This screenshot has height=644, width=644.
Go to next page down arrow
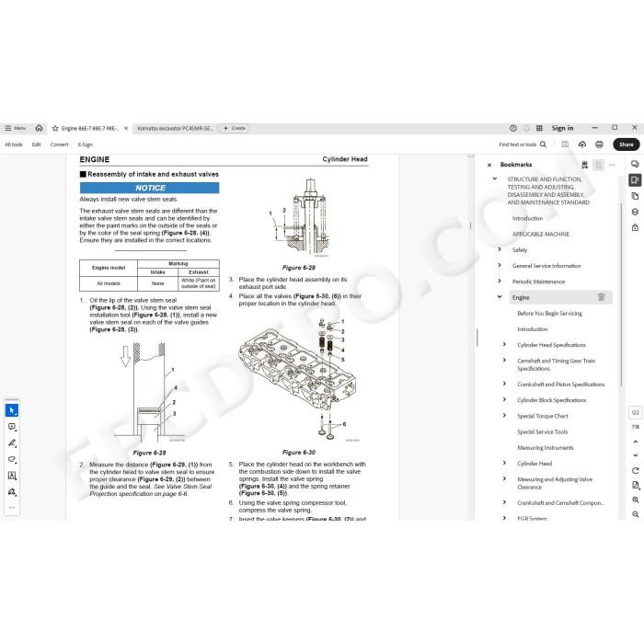(636, 455)
